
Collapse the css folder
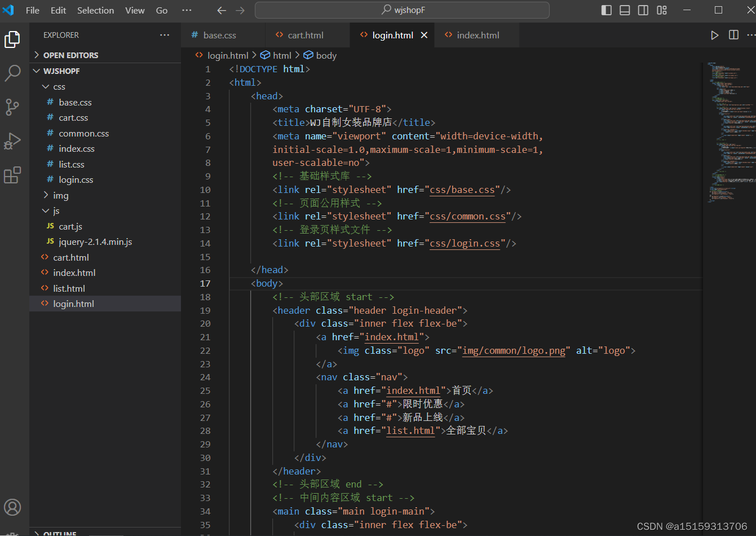click(105, 87)
